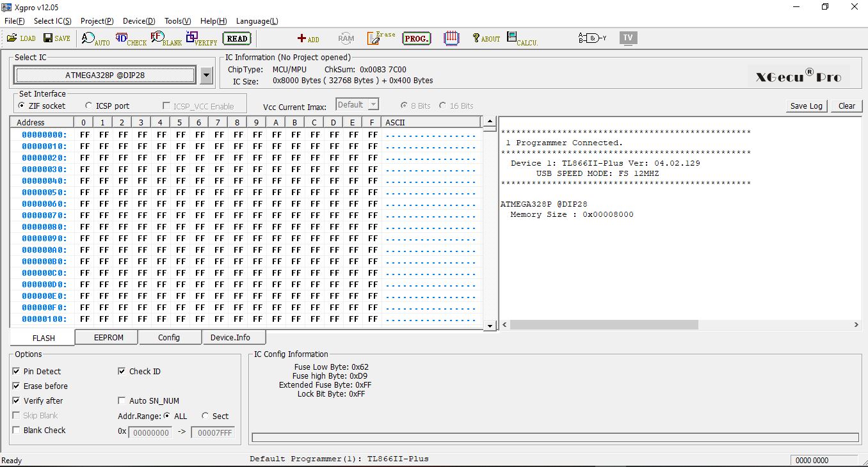The height and width of the screenshot is (467, 868).
Task: Click the hex view scroll down arrow
Action: (490, 326)
